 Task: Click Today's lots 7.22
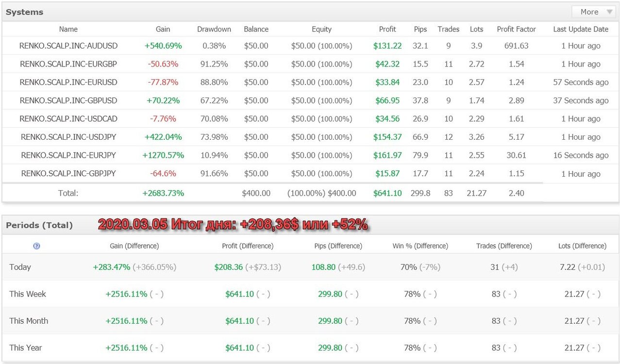tap(568, 267)
